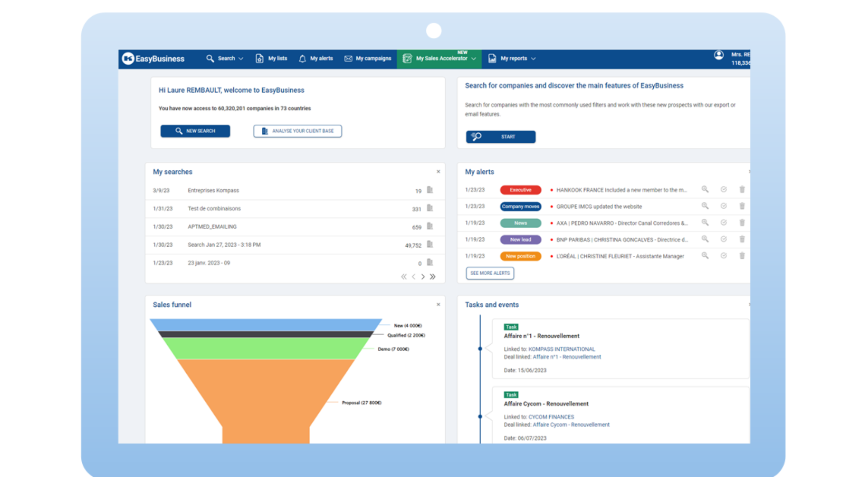Click ANALYSE YOUR CLIENT BASE button
The height and width of the screenshot is (488, 868).
pyautogui.click(x=297, y=131)
